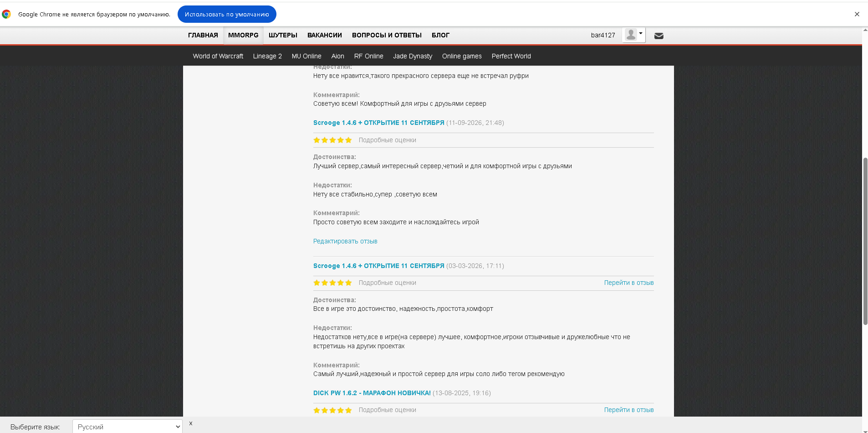
Task: Dismiss the Chrome default browser notification bar
Action: point(857,14)
